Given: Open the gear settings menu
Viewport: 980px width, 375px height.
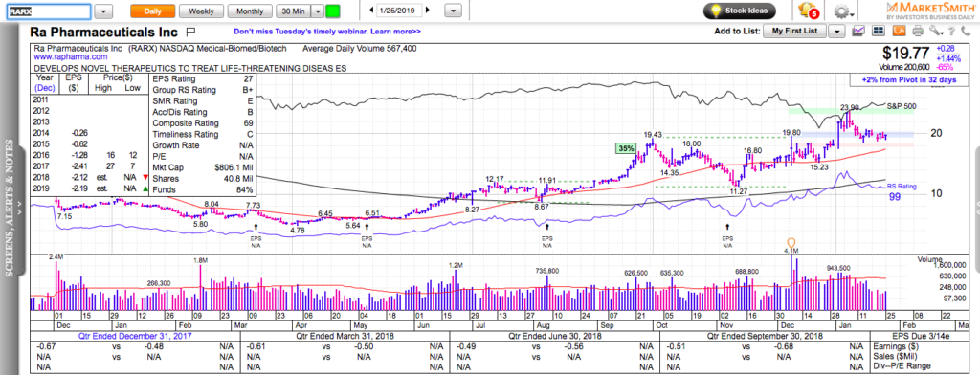Looking at the screenshot, I should 843,11.
